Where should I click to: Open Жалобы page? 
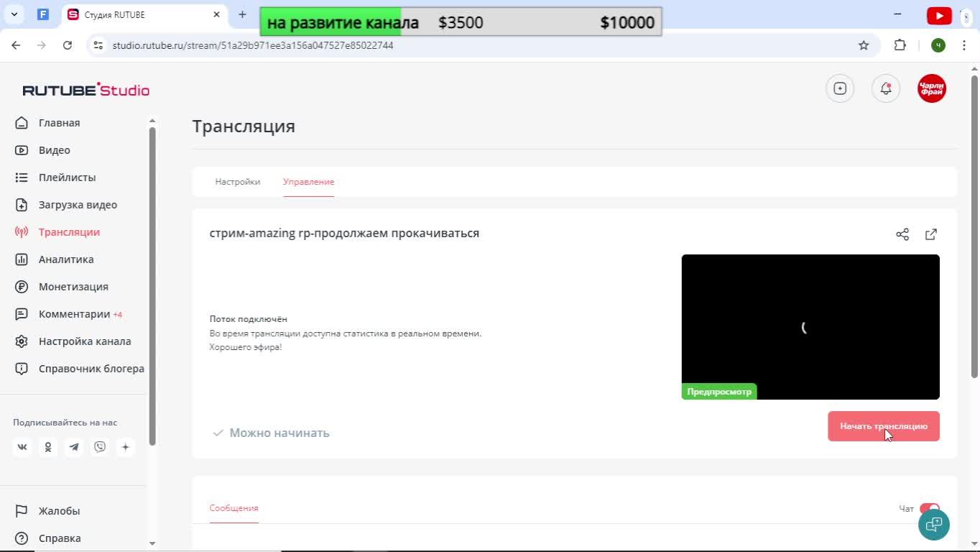click(x=59, y=511)
